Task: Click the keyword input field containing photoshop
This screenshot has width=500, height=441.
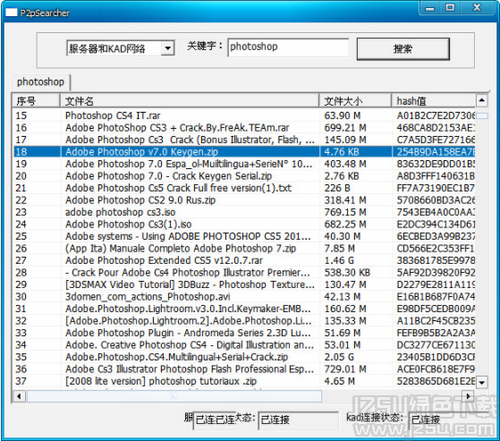Action: (288, 47)
